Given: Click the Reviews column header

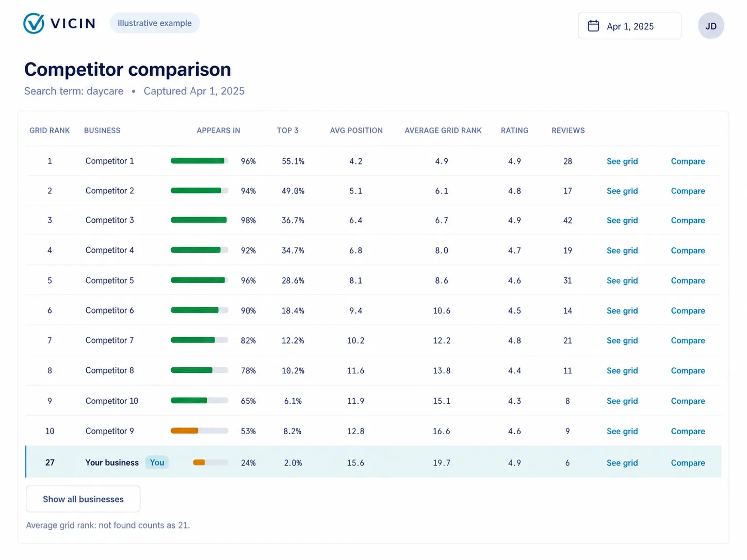Looking at the screenshot, I should (568, 130).
